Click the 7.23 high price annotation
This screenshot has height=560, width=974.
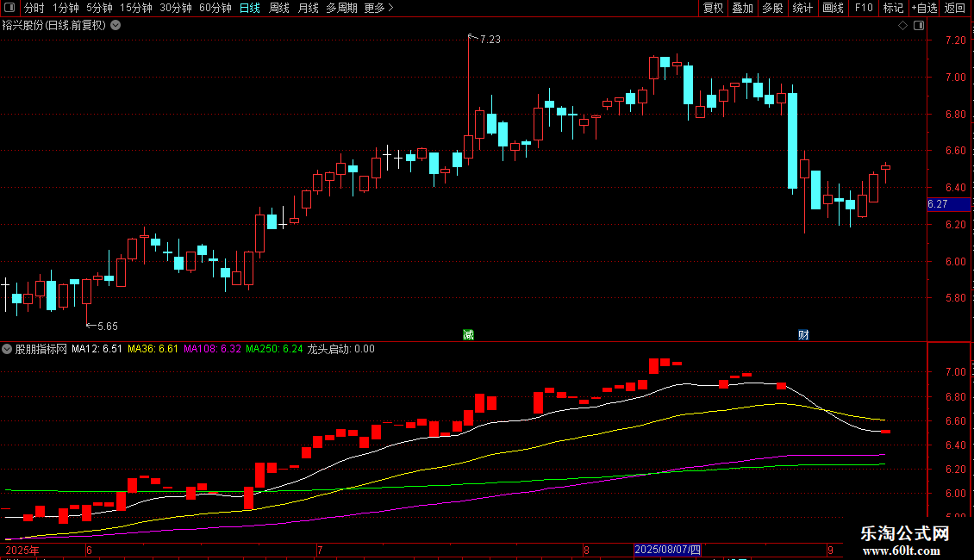490,40
